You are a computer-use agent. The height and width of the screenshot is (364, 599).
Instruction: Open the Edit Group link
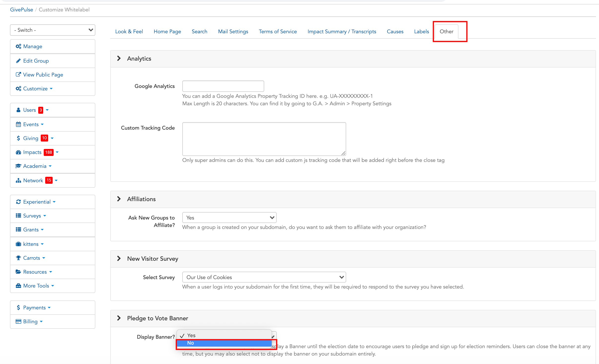[x=53, y=61]
